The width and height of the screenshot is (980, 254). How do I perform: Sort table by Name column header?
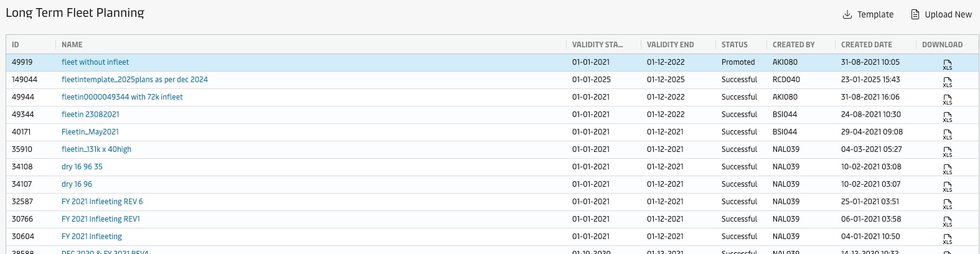click(72, 45)
